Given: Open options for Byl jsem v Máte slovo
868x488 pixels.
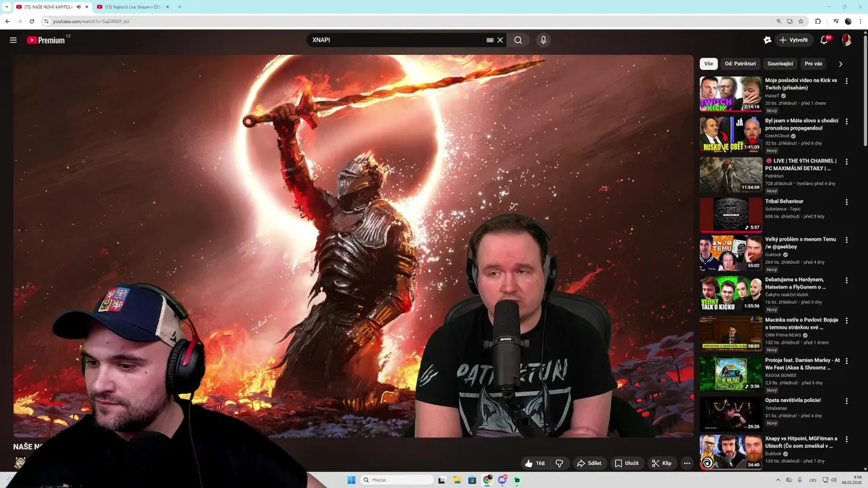Looking at the screenshot, I should [846, 121].
